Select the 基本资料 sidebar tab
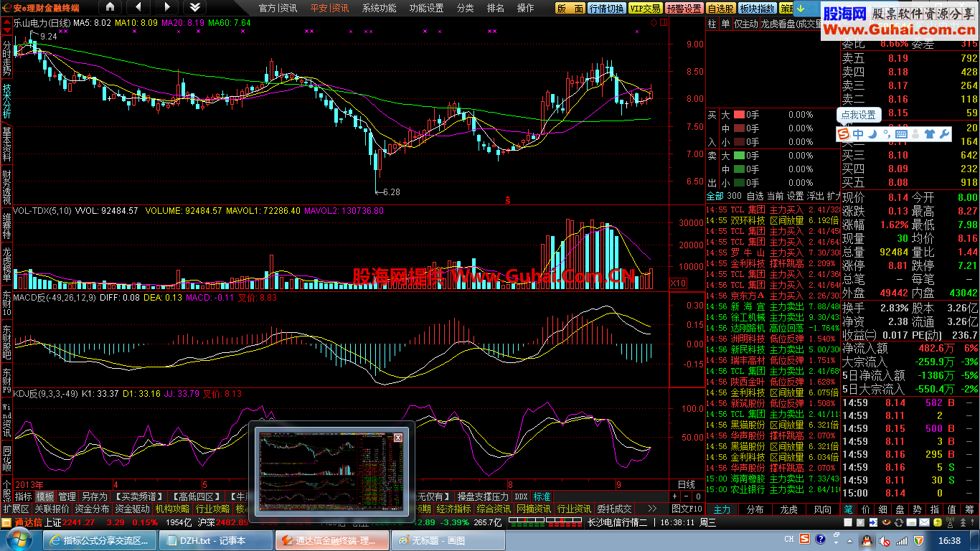 pyautogui.click(x=6, y=143)
